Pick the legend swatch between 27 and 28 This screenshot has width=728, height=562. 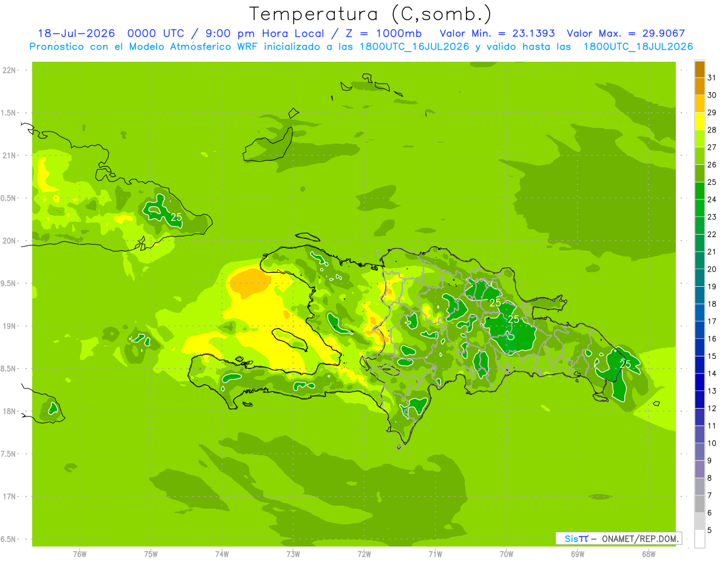[699, 139]
